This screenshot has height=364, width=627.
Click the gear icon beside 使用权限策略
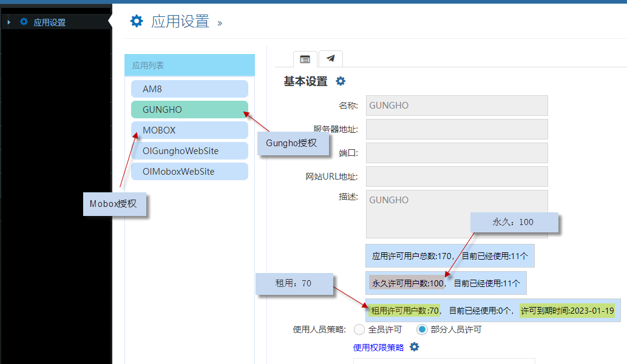tap(415, 347)
